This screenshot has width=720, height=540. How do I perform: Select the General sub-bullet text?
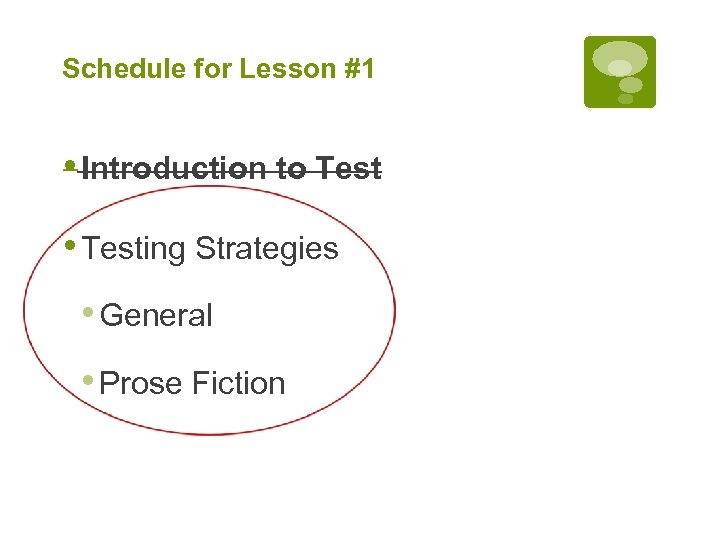pos(157,316)
